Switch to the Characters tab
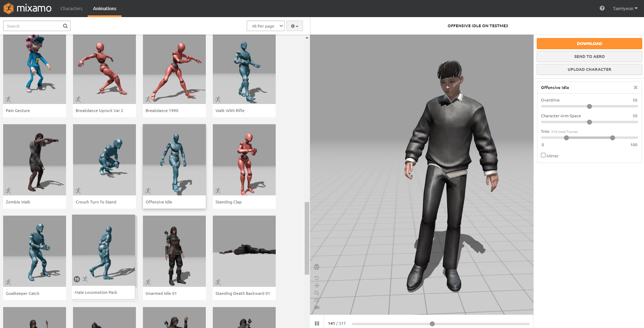Viewport: 644px width, 328px height. click(72, 8)
